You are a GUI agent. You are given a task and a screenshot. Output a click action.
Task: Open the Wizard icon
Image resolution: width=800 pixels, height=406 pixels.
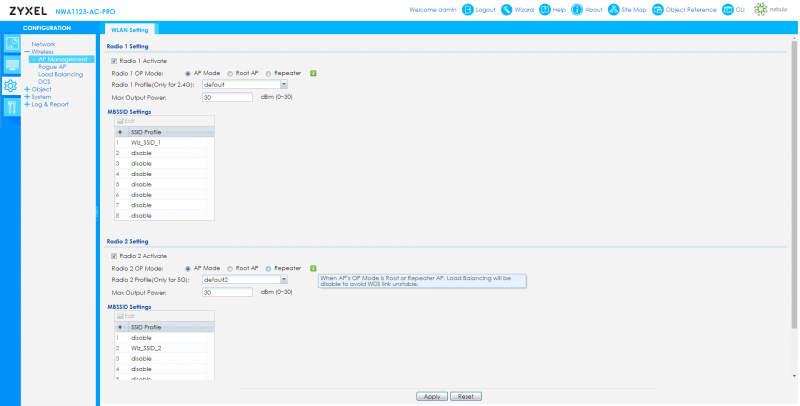tap(507, 10)
